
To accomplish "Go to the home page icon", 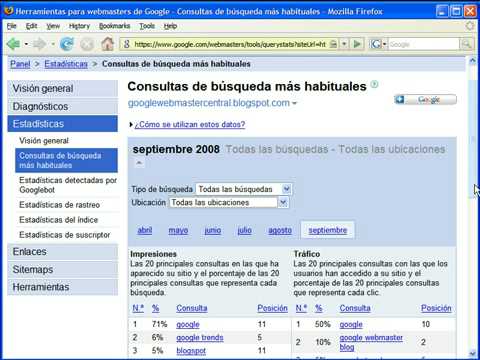I will pyautogui.click(x=107, y=44).
